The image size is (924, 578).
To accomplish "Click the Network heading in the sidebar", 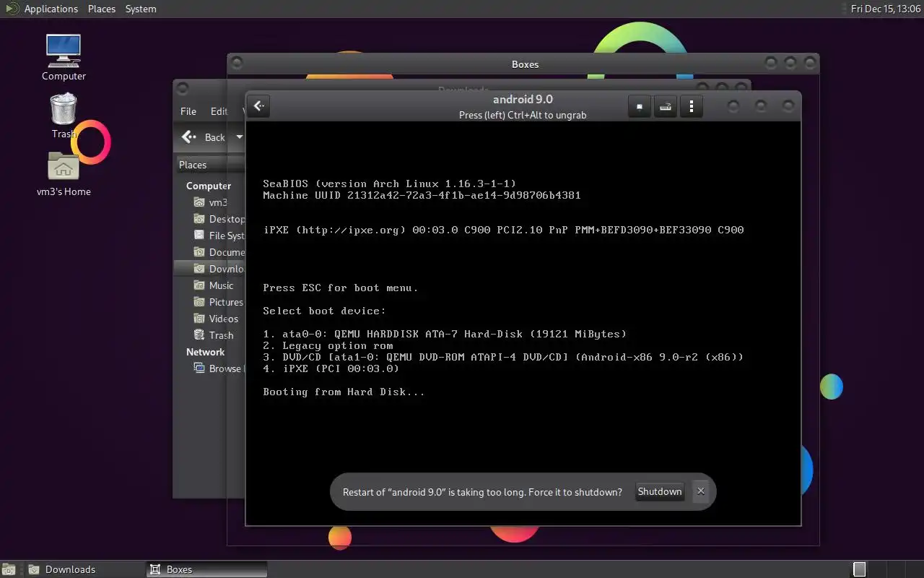I will [x=205, y=352].
